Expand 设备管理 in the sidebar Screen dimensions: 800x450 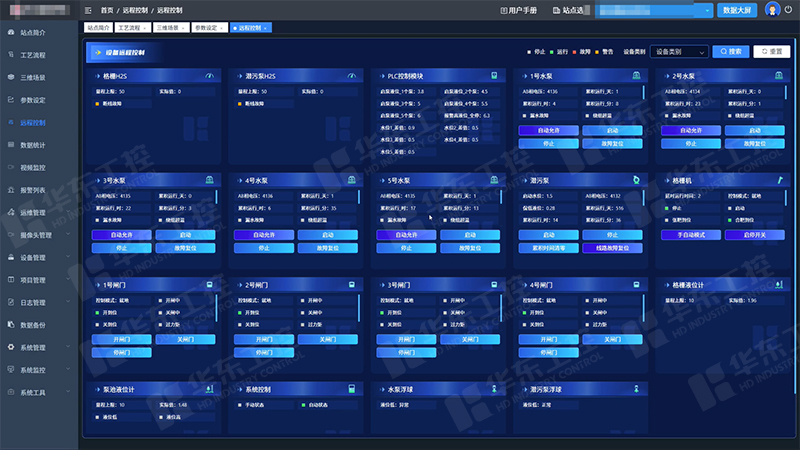(x=40, y=258)
